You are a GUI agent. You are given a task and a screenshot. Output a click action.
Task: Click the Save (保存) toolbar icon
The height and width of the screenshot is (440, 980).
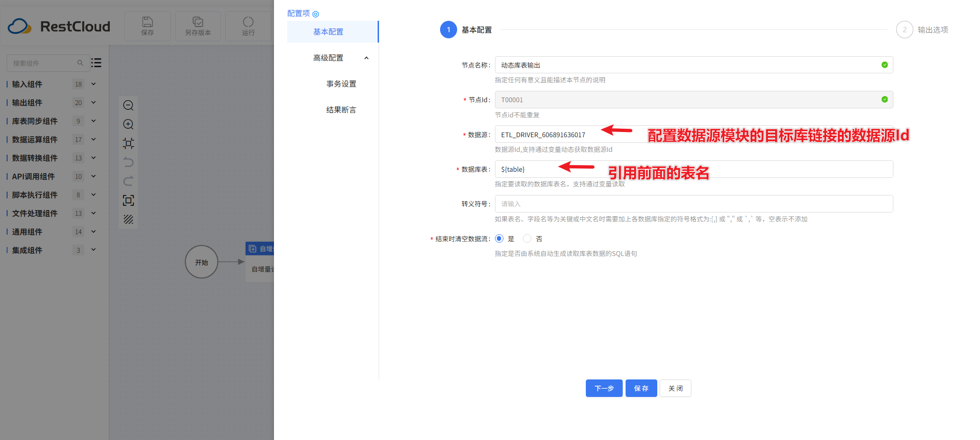(x=148, y=26)
